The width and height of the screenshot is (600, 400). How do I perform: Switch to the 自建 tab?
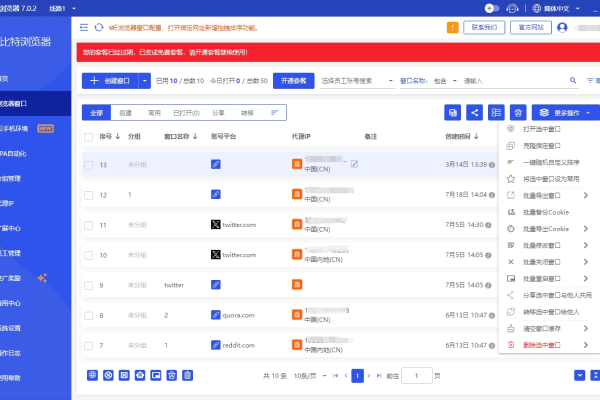point(126,113)
